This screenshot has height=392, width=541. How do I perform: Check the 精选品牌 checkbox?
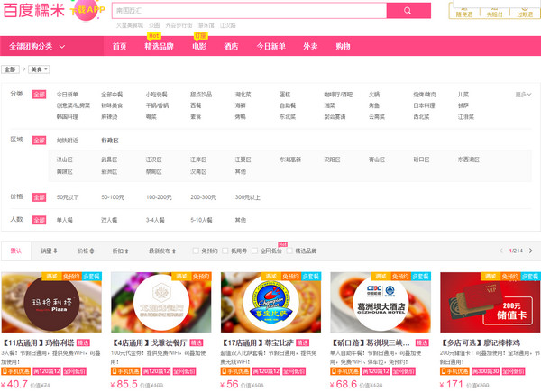point(289,251)
